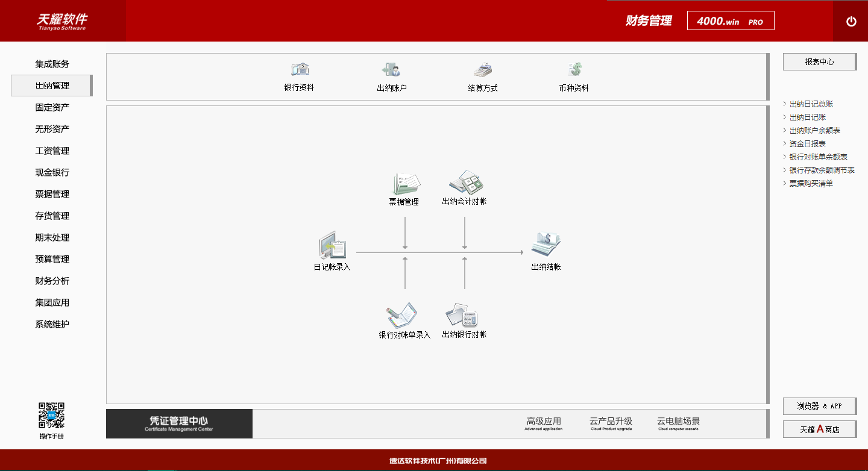
Task: Switch to the 固定资产 module
Action: point(52,107)
